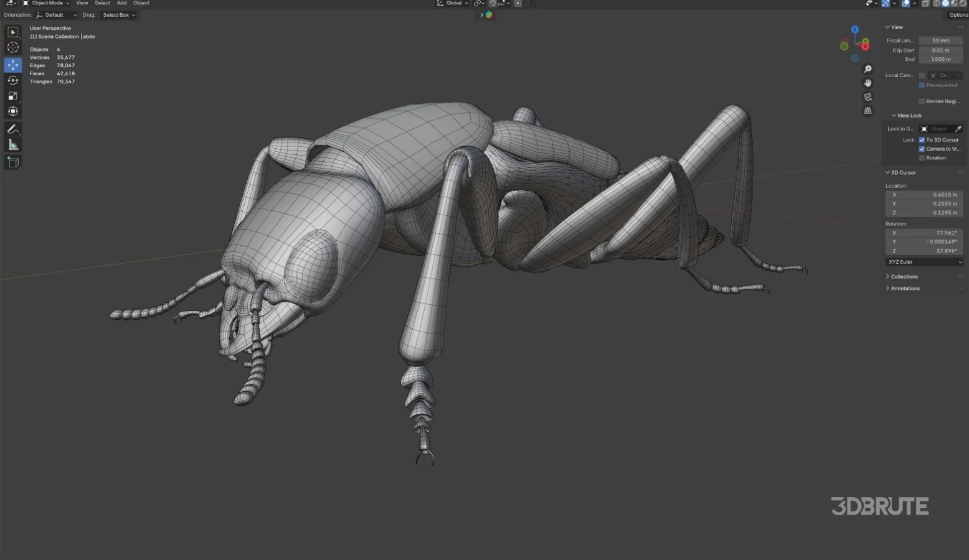The height and width of the screenshot is (560, 969).
Task: Uncheck Lock Camera to View
Action: (922, 149)
